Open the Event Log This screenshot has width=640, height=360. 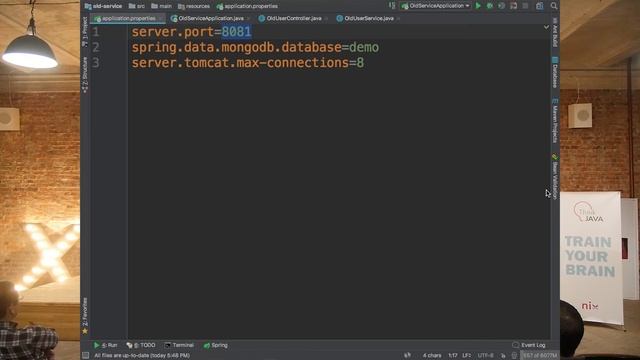529,345
